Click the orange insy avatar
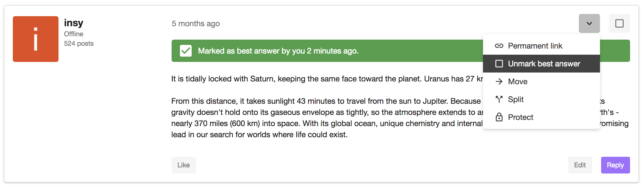644x188 pixels. point(36,39)
